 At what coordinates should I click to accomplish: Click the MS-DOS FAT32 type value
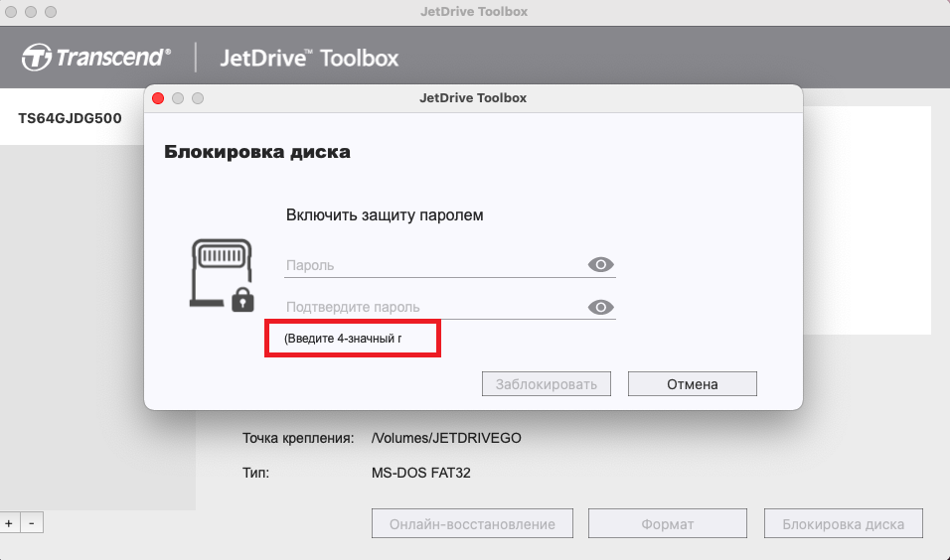click(x=421, y=473)
